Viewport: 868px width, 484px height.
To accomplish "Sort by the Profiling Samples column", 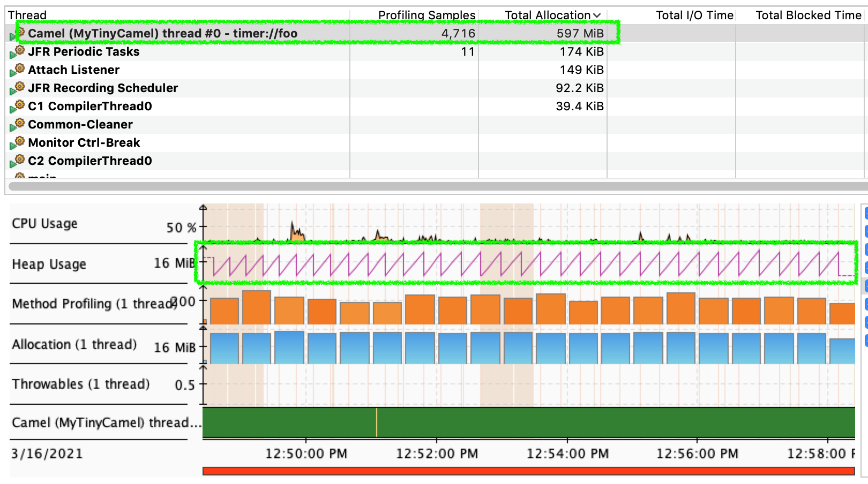I will click(x=426, y=16).
